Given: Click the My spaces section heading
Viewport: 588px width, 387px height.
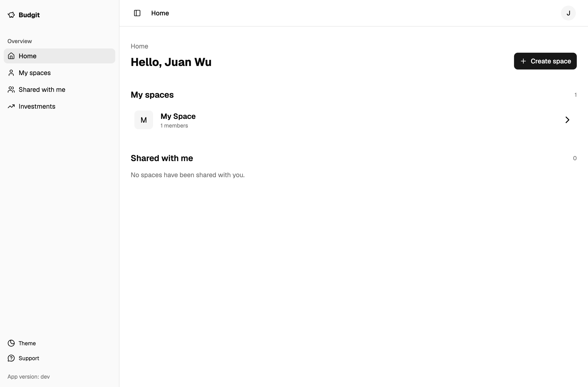Looking at the screenshot, I should click(x=152, y=95).
